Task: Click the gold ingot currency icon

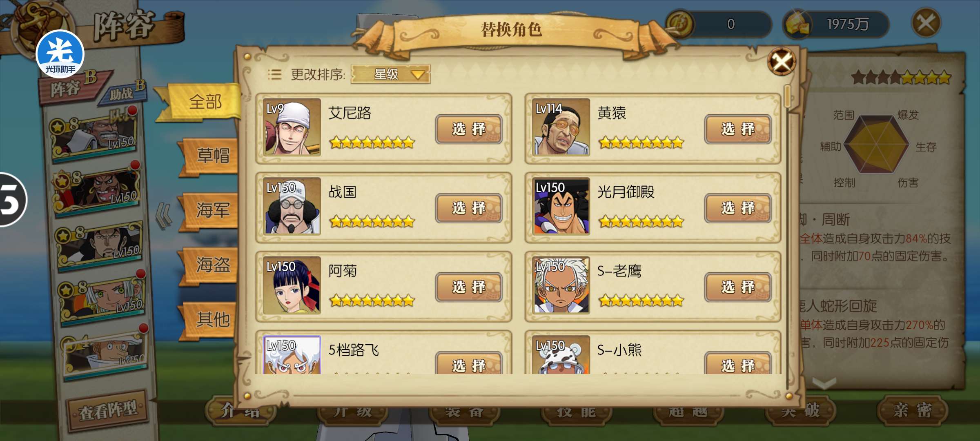Action: pyautogui.click(x=797, y=24)
